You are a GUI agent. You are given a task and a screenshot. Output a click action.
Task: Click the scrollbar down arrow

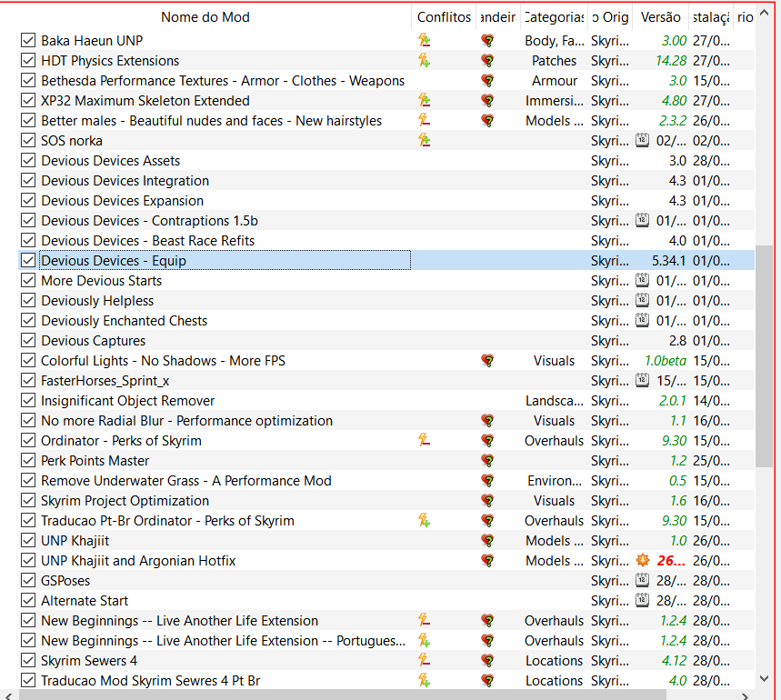[x=765, y=677]
